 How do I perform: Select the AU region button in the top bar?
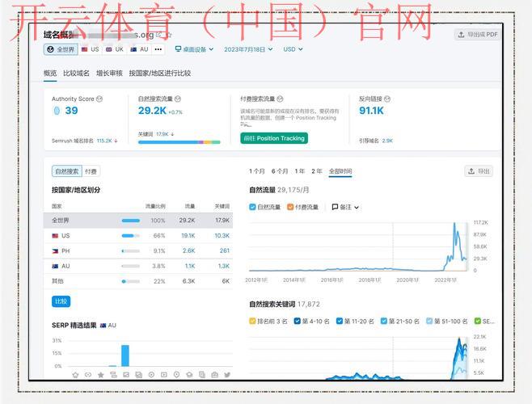[x=139, y=49]
